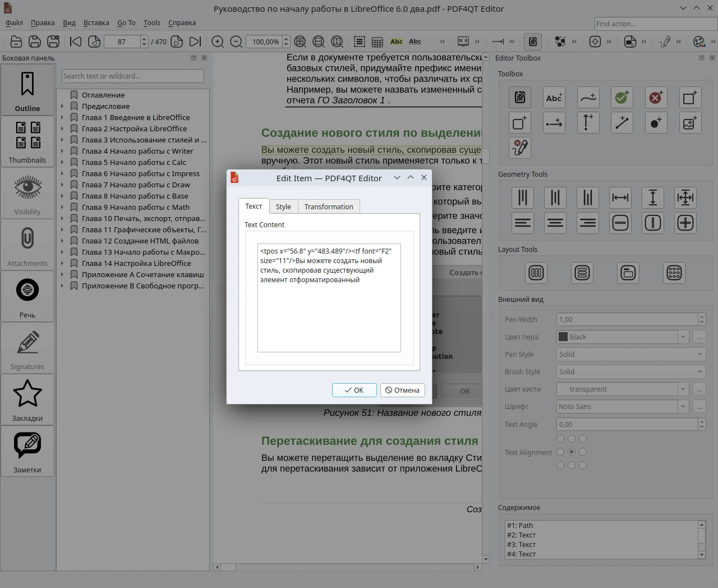Open the Цвет пера color dropdown arrow
The height and width of the screenshot is (588, 718).
(x=683, y=337)
